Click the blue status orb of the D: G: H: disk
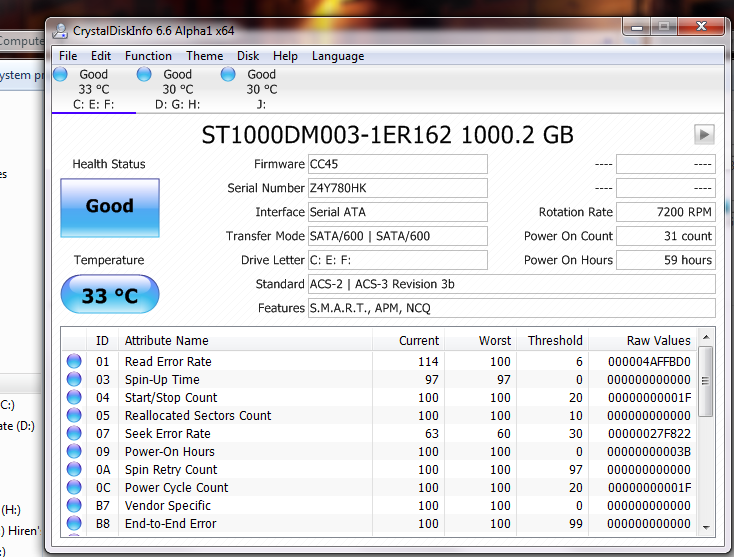The image size is (734, 557). (144, 74)
